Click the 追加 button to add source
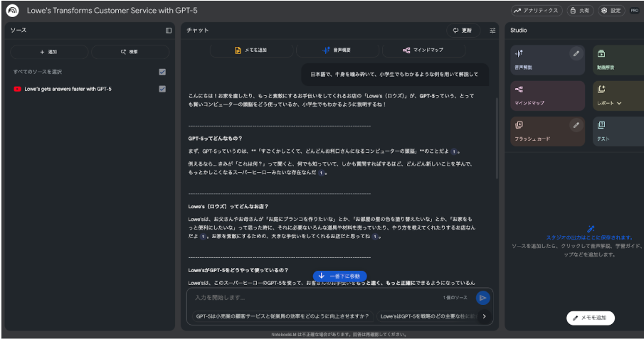The image size is (644, 339). [49, 52]
